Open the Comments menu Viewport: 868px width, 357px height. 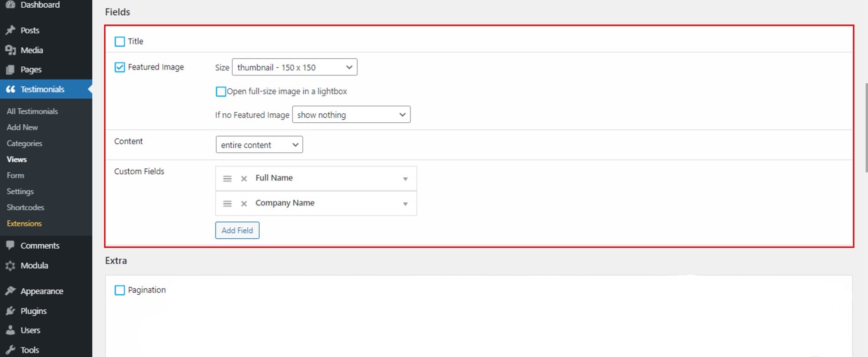[x=40, y=246]
